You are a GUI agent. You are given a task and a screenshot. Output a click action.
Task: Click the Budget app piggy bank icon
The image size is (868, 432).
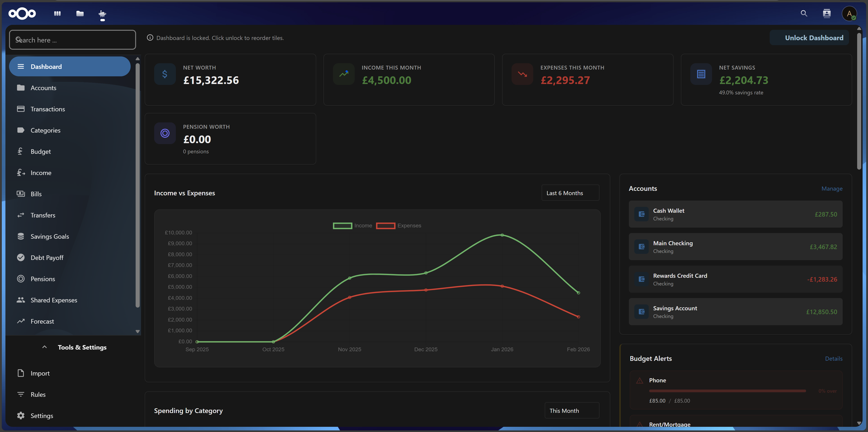[102, 14]
